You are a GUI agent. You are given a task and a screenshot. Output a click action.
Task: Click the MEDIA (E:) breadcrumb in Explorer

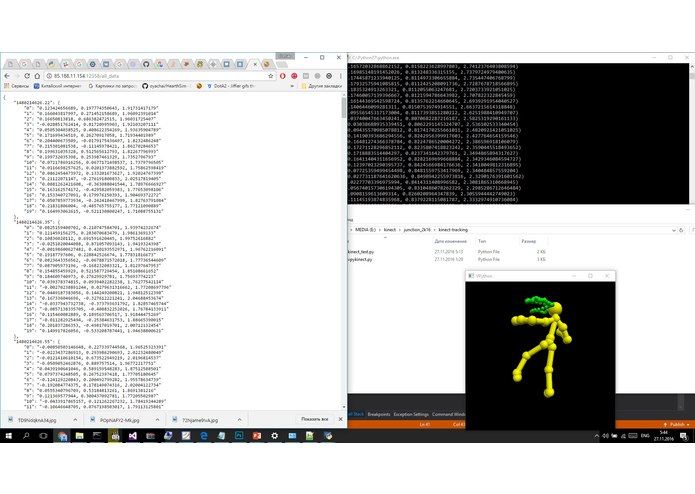coord(365,230)
